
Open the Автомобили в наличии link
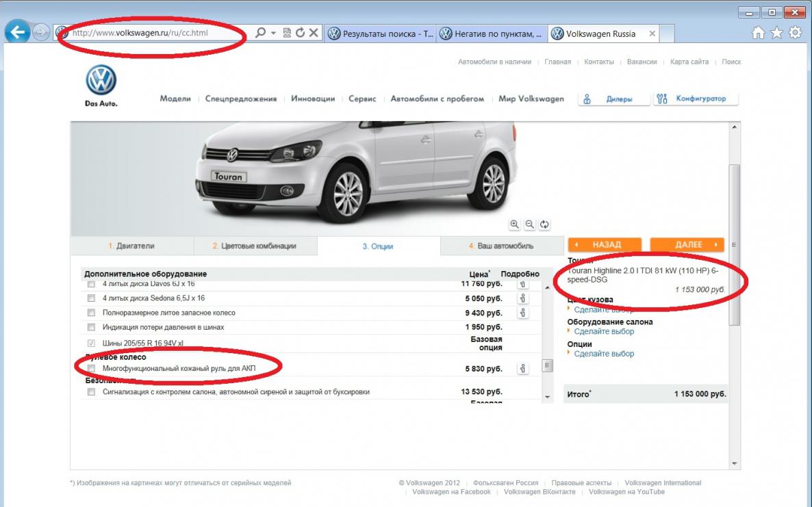pos(494,62)
